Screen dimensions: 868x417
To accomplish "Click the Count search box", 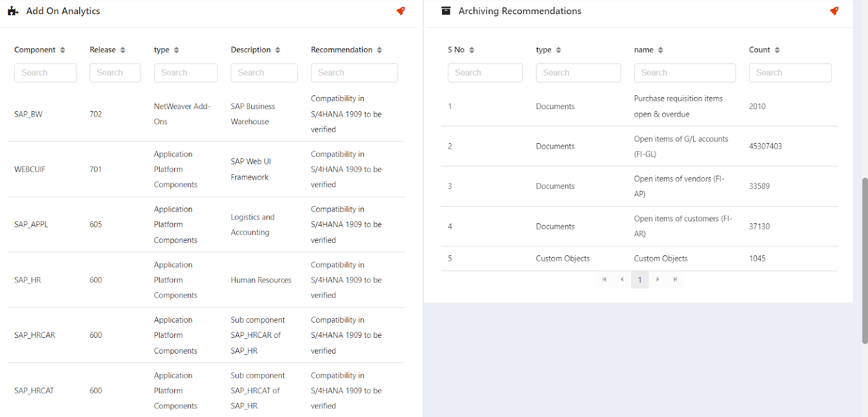I will (790, 73).
